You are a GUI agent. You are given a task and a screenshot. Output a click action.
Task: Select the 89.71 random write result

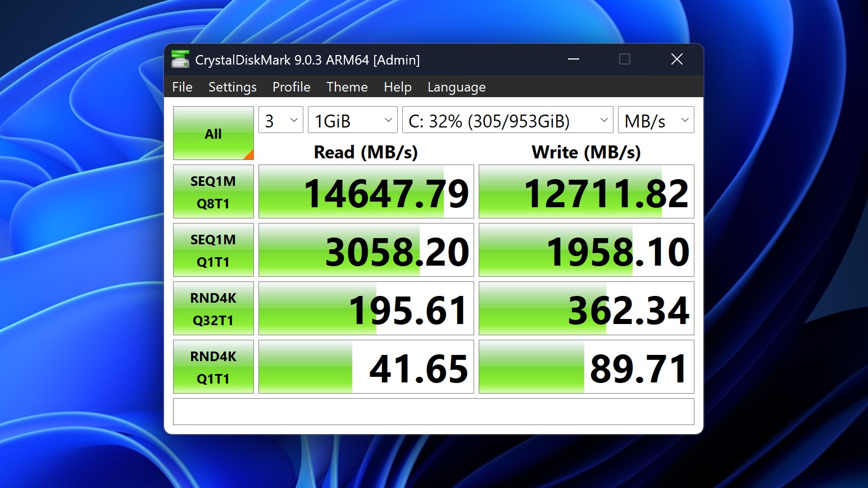click(x=587, y=367)
